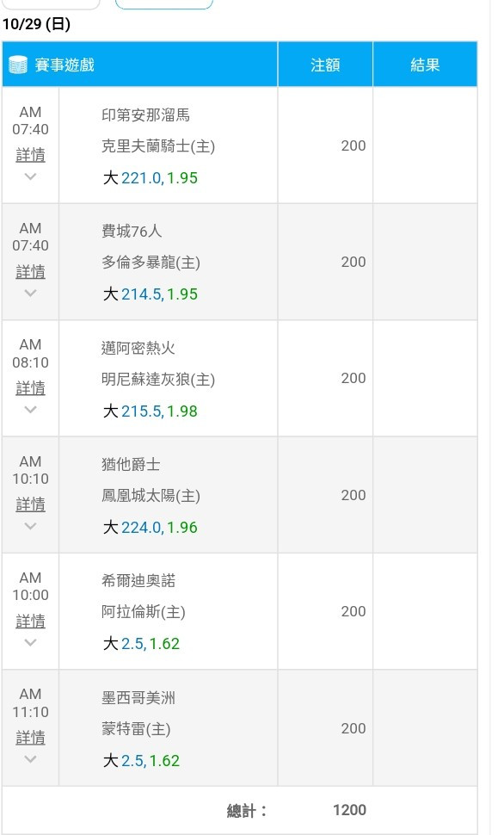
Task: Click the 大 224.0, 1.96 odds text
Action: (x=151, y=527)
